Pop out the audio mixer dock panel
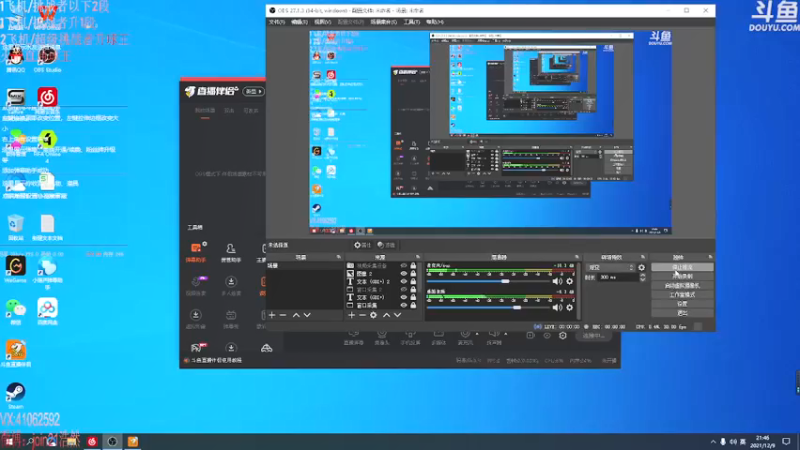800x450 pixels. tap(577, 257)
